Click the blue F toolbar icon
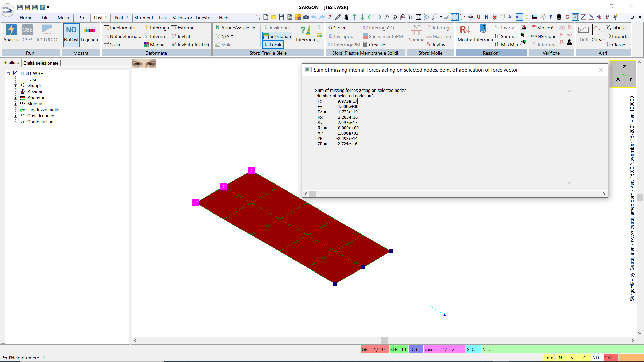This screenshot has width=644, height=362. [x=551, y=17]
